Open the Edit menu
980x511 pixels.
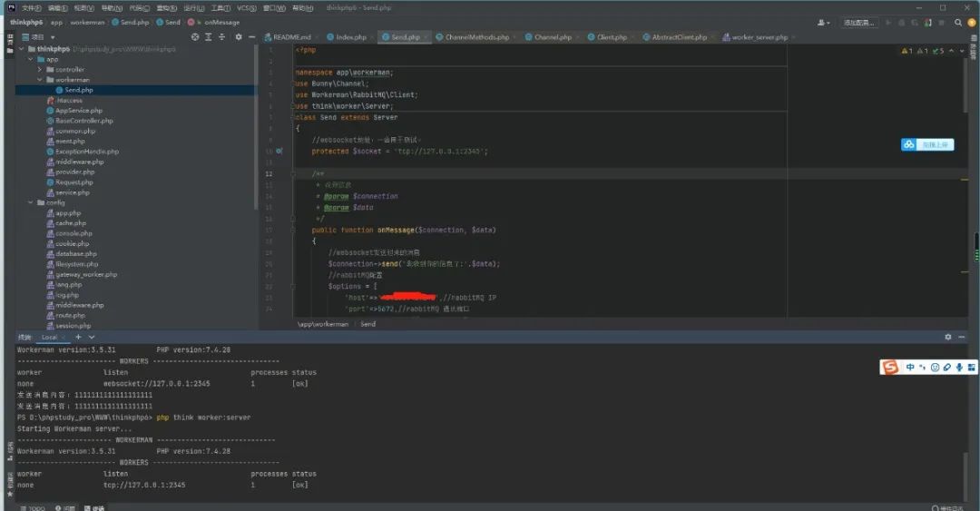point(57,8)
